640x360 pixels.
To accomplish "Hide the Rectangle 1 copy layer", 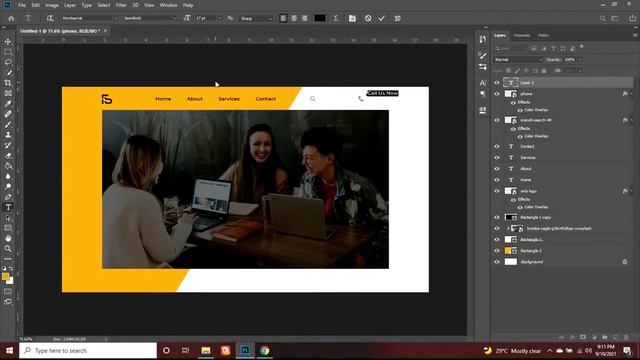I will [497, 218].
